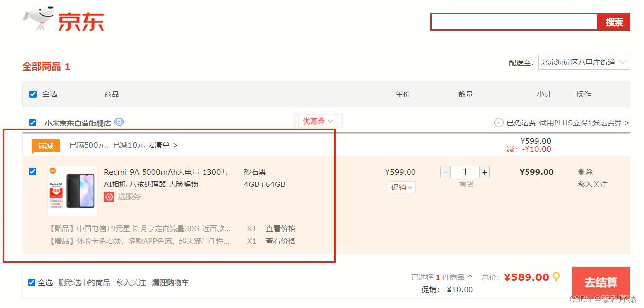Click the 选服务 service icon
The image size is (644, 308).
coord(109,197)
